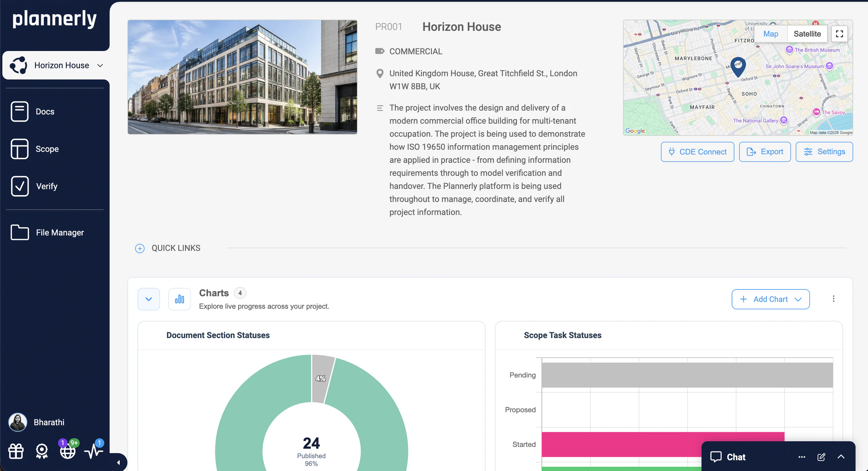This screenshot has width=868, height=471.
Task: Open the Verify module
Action: point(47,186)
